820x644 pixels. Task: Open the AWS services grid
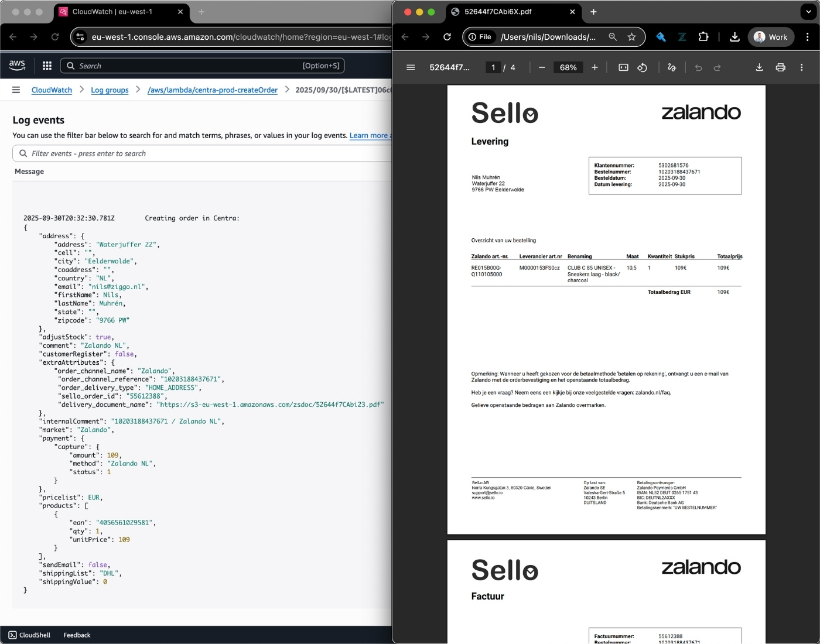[x=46, y=66]
